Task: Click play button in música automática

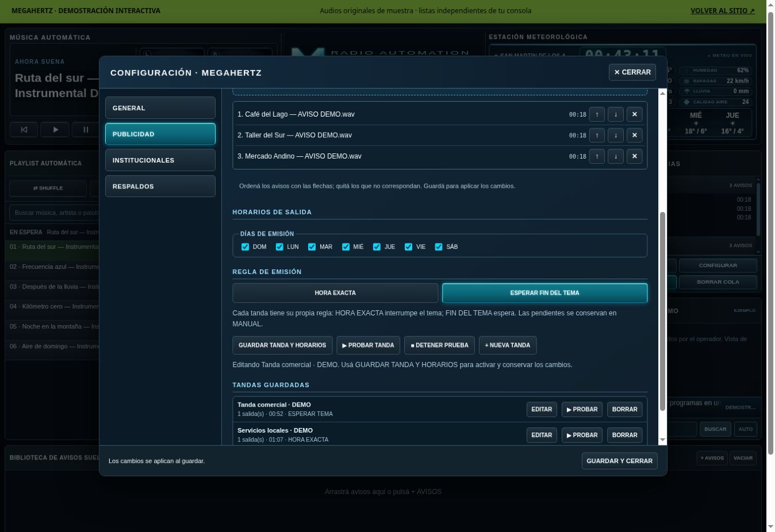Action: 55,130
